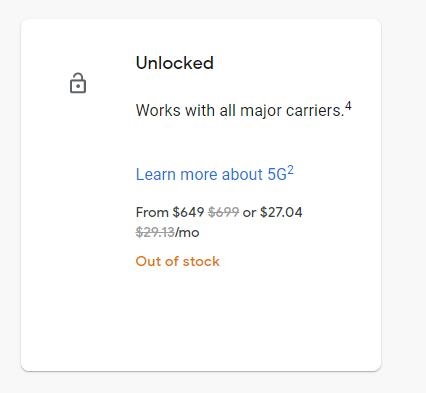This screenshot has width=426, height=393.
Task: Click the words Learn more in the link
Action: click(176, 174)
